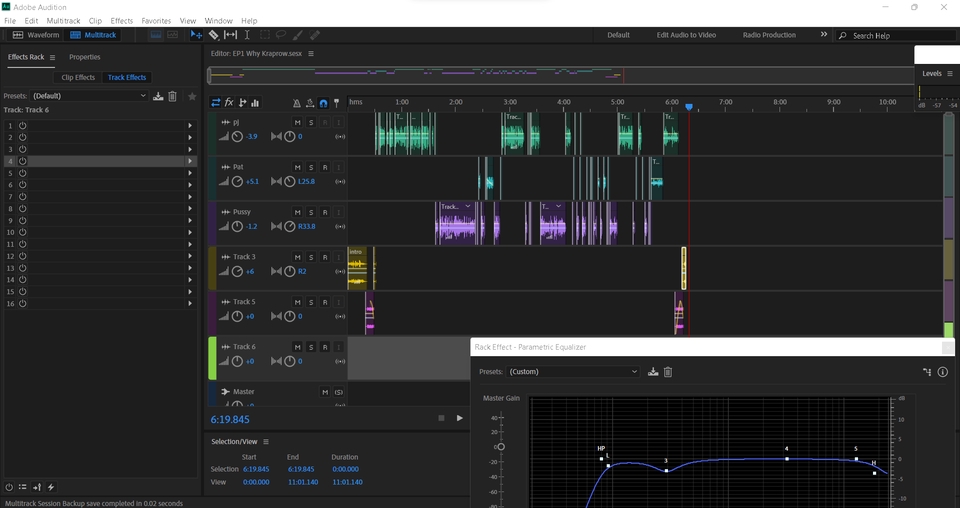Adjust the Pussy track volume knob

point(237,227)
